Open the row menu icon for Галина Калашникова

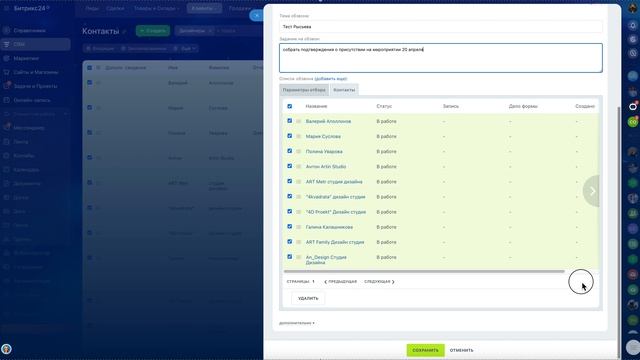298,227
